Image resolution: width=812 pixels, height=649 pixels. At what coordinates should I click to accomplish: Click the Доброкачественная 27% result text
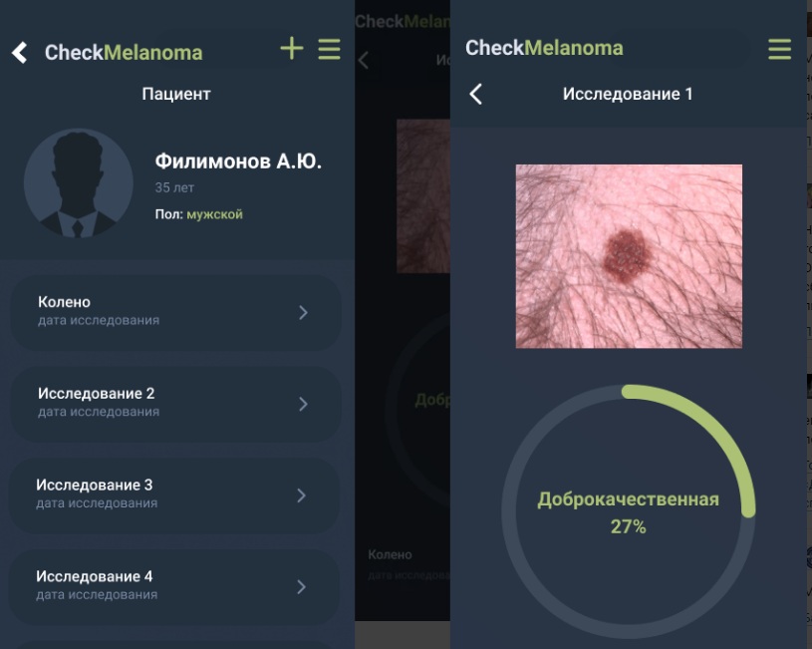628,512
